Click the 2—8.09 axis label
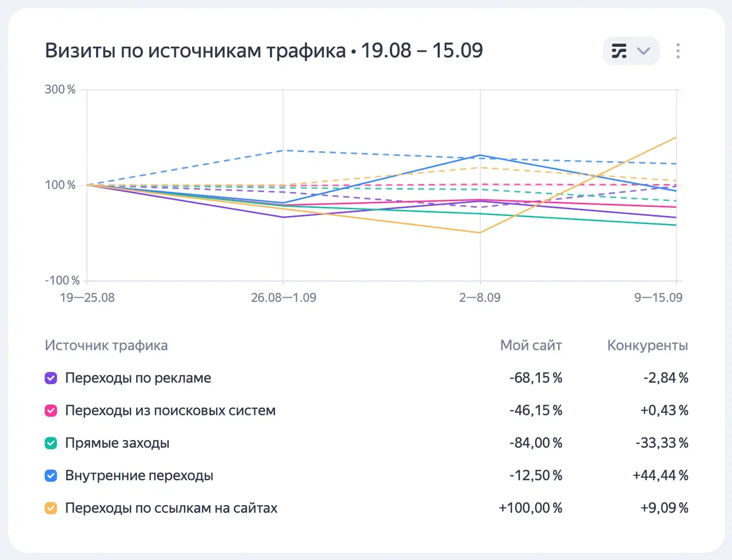This screenshot has height=560, width=732. coord(479,298)
